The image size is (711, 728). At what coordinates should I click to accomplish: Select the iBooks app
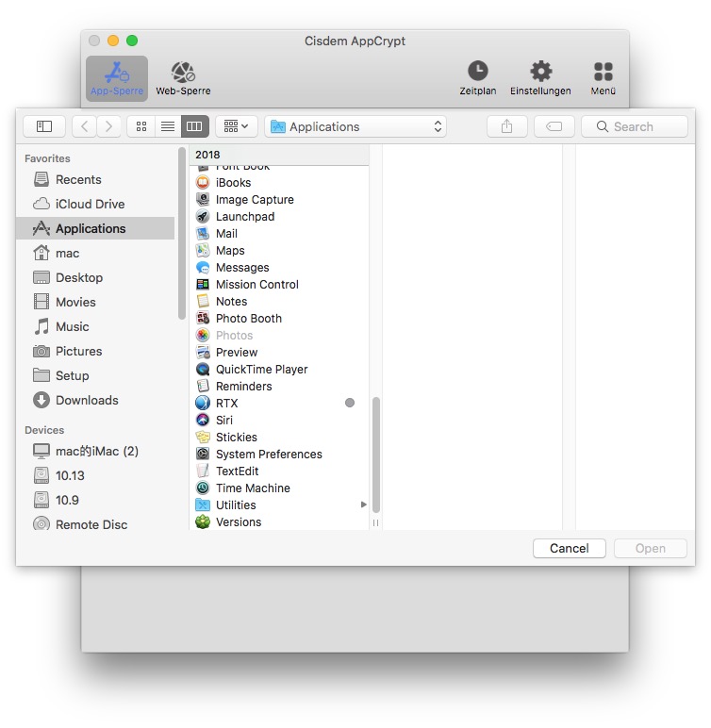tap(279, 182)
